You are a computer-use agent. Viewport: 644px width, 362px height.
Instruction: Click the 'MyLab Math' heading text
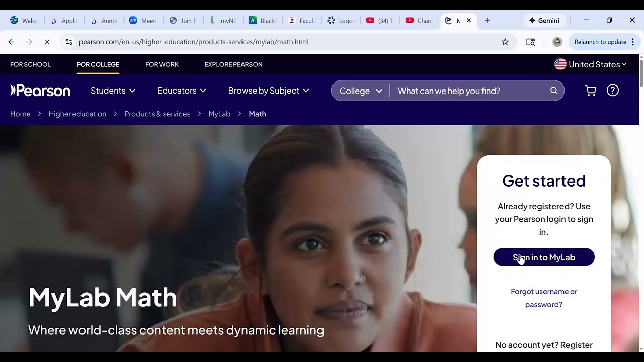coord(103,297)
